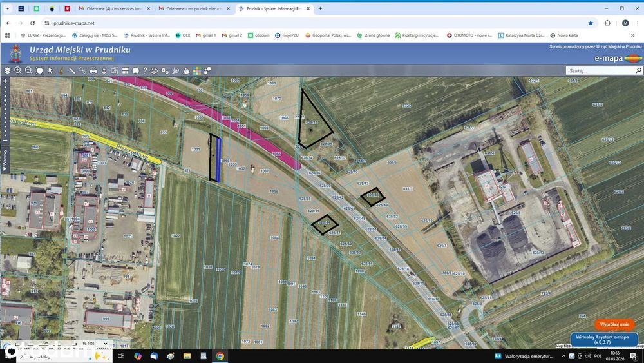Select the zoom in magnifier tool
Image resolution: width=644 pixels, height=363 pixels.
[18, 71]
